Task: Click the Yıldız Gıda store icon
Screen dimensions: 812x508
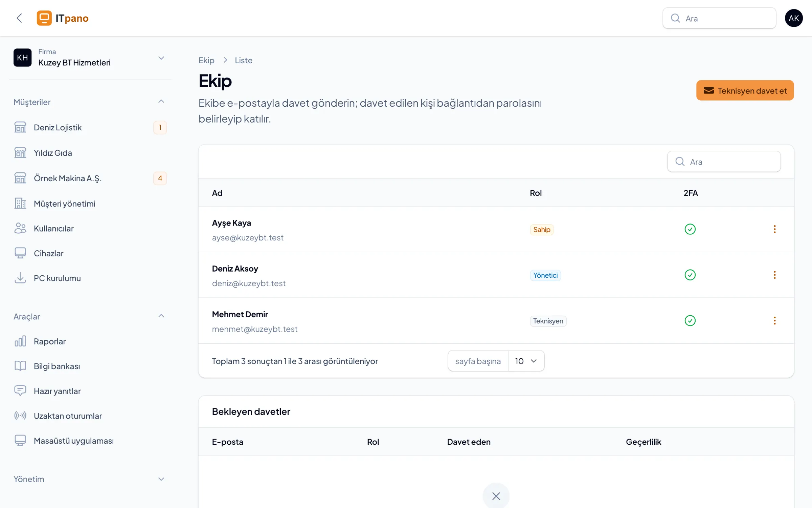Action: [x=20, y=153]
